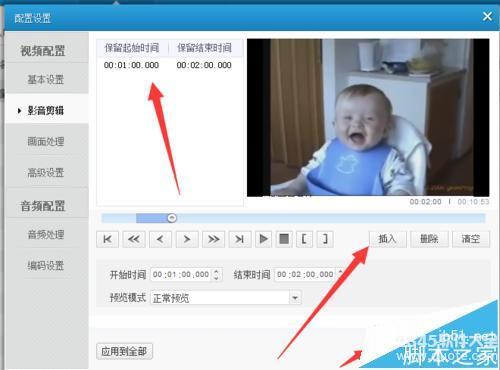Screen dimensions: 500x370
Task: Select the 影音剪辑 section
Action: [x=46, y=110]
